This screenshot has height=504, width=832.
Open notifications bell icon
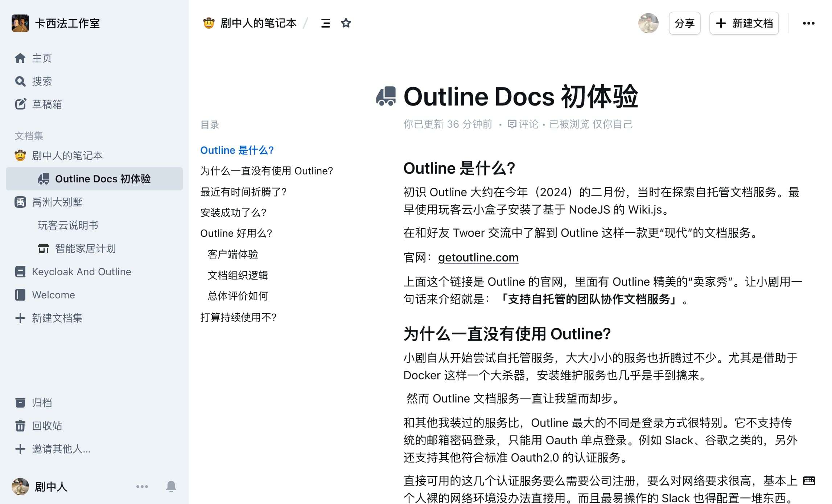[x=171, y=486]
